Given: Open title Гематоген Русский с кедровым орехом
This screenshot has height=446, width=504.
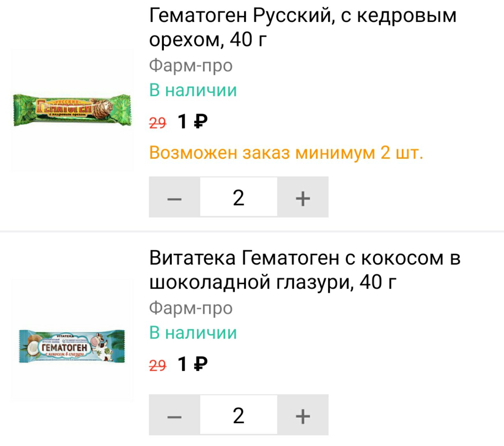Looking at the screenshot, I should (x=302, y=27).
